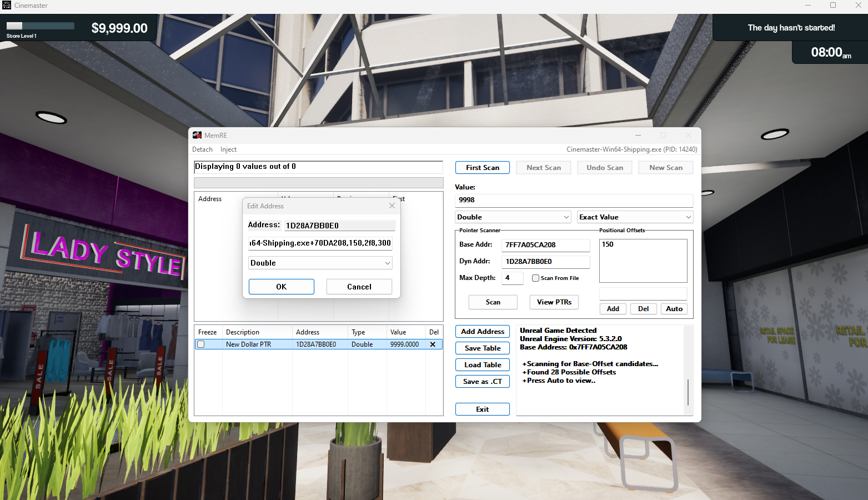This screenshot has height=500, width=868.
Task: Click the First Scan button
Action: tap(482, 168)
